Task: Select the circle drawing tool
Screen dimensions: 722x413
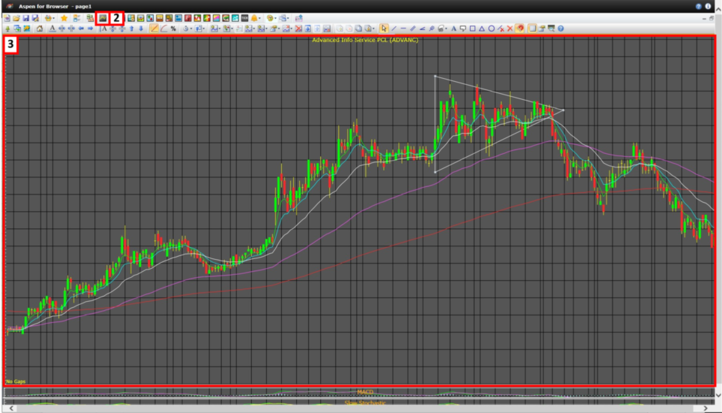Action: (491, 28)
